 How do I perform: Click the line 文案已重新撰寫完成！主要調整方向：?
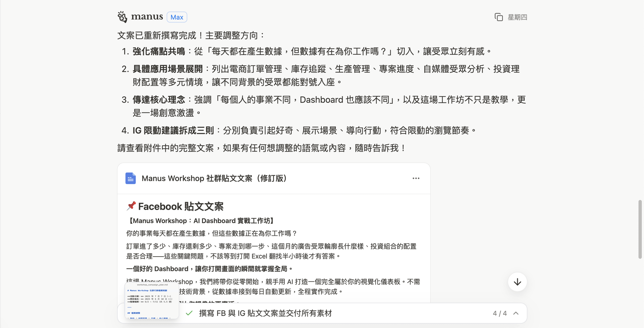(x=192, y=36)
